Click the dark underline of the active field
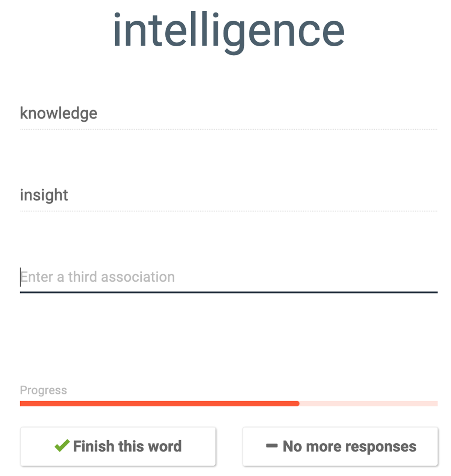The height and width of the screenshot is (476, 451). [x=229, y=292]
